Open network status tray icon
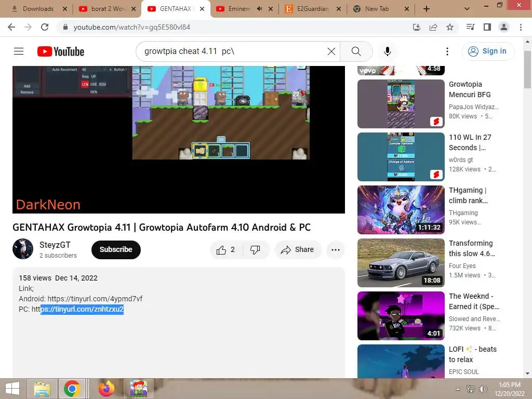Image resolution: width=532 pixels, height=399 pixels. [470, 389]
